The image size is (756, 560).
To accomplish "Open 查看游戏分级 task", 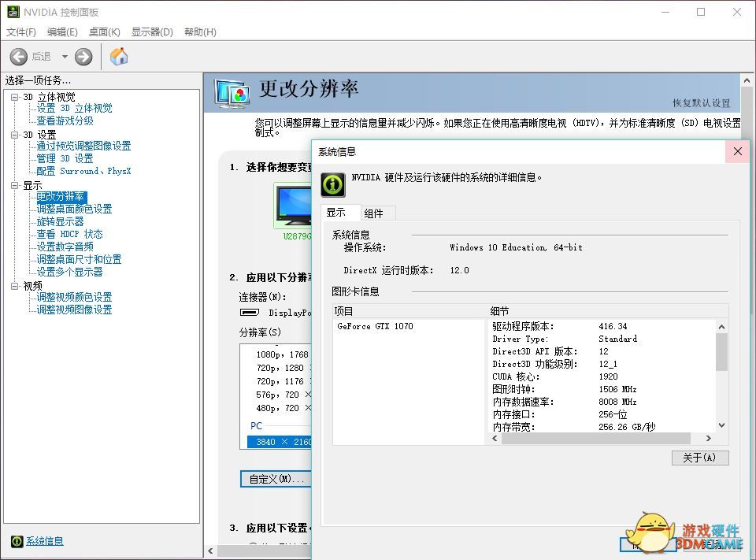I will (65, 121).
